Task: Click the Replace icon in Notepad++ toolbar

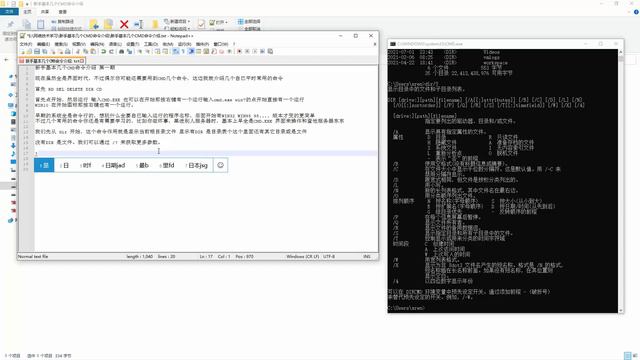Action: [129, 51]
